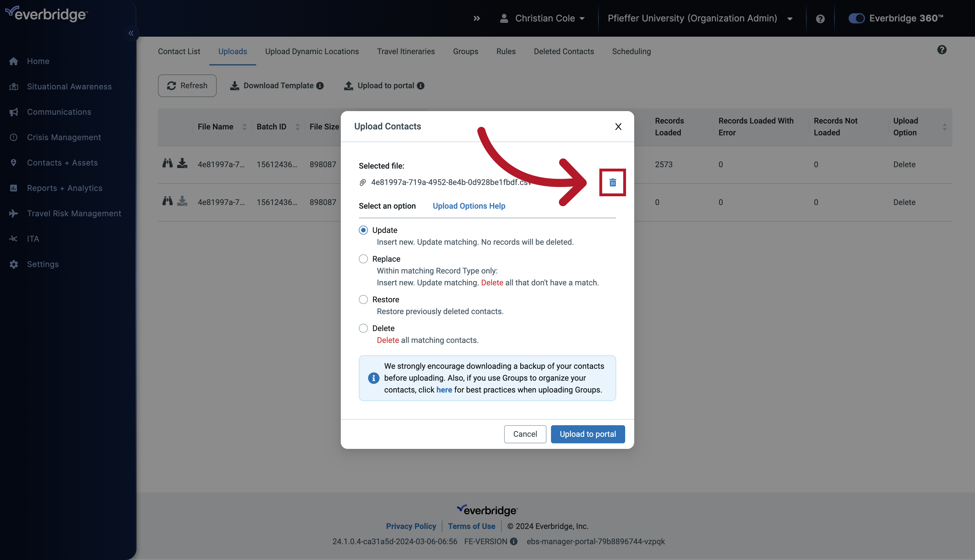Open the help question mark above the table
This screenshot has height=560, width=975.
point(942,50)
